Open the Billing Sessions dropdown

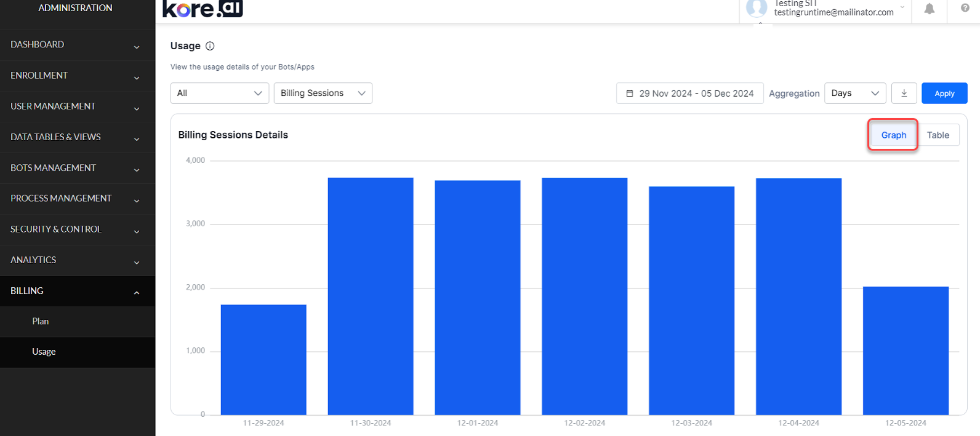[x=323, y=93]
